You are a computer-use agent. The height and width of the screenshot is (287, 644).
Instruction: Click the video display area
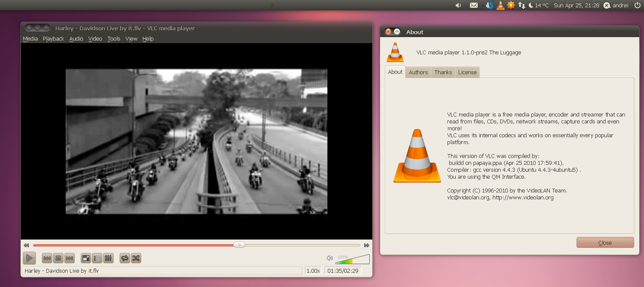click(x=197, y=141)
